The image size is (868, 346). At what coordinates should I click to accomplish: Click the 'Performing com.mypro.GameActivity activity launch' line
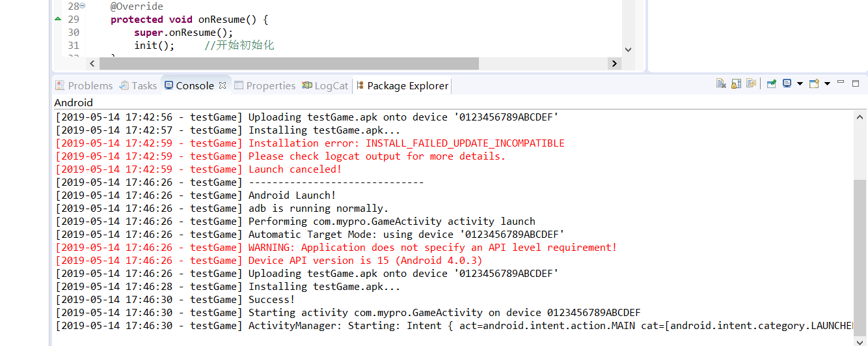click(x=295, y=222)
